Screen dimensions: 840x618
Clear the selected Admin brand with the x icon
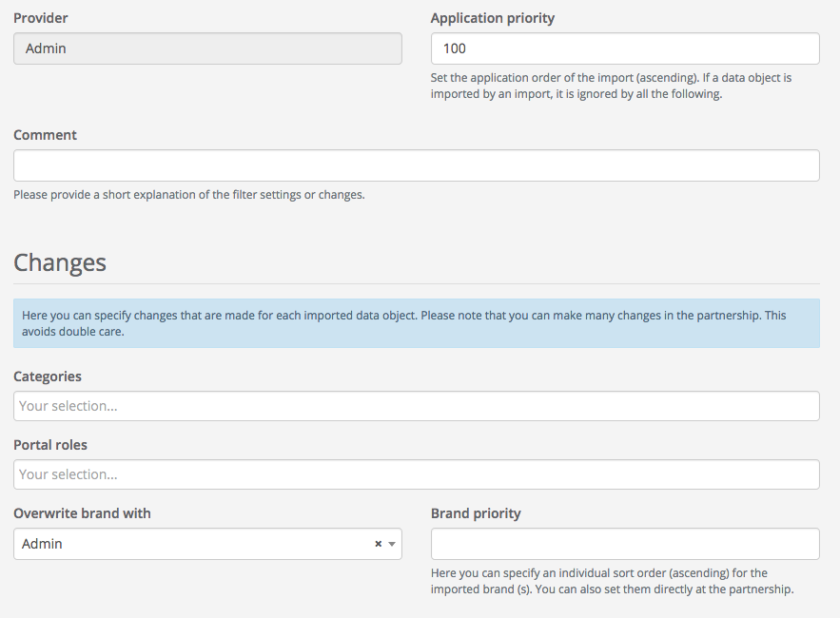[378, 544]
